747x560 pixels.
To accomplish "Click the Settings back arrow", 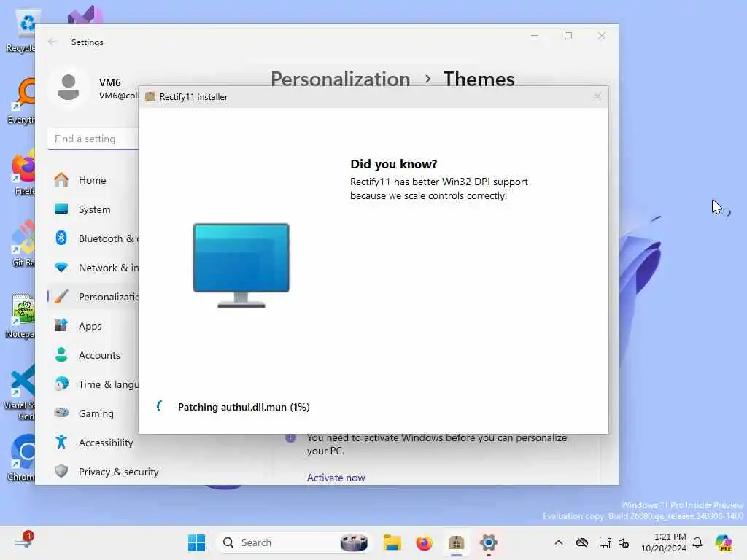I will click(52, 42).
